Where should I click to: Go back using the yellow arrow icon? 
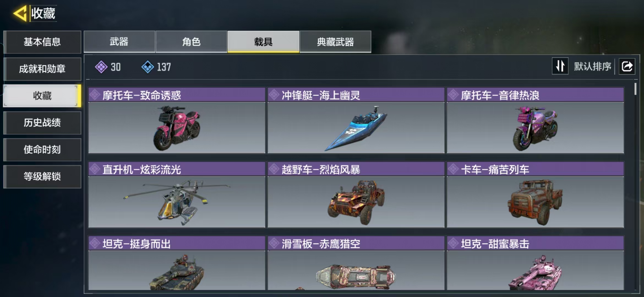20,13
